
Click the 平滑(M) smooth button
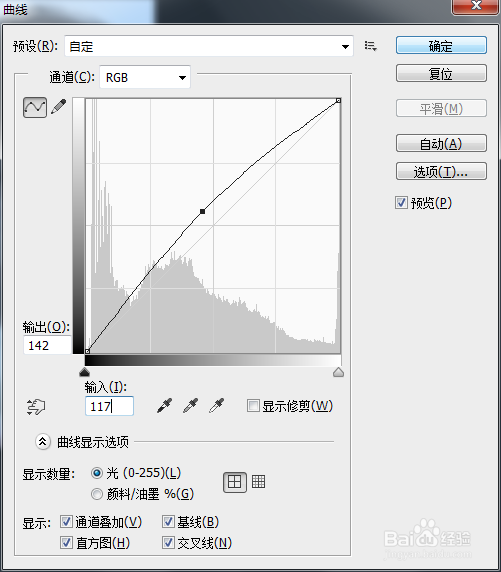[441, 108]
